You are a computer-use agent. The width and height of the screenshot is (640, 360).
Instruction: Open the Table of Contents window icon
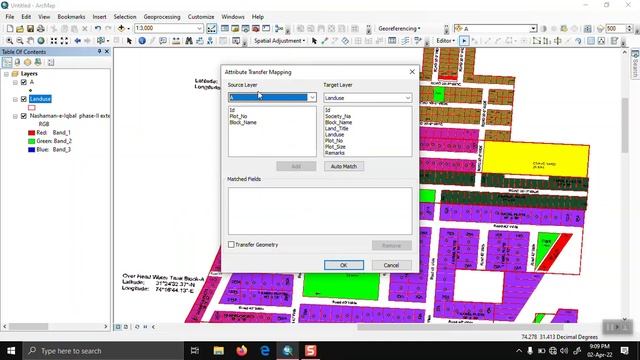pyautogui.click(x=225, y=29)
